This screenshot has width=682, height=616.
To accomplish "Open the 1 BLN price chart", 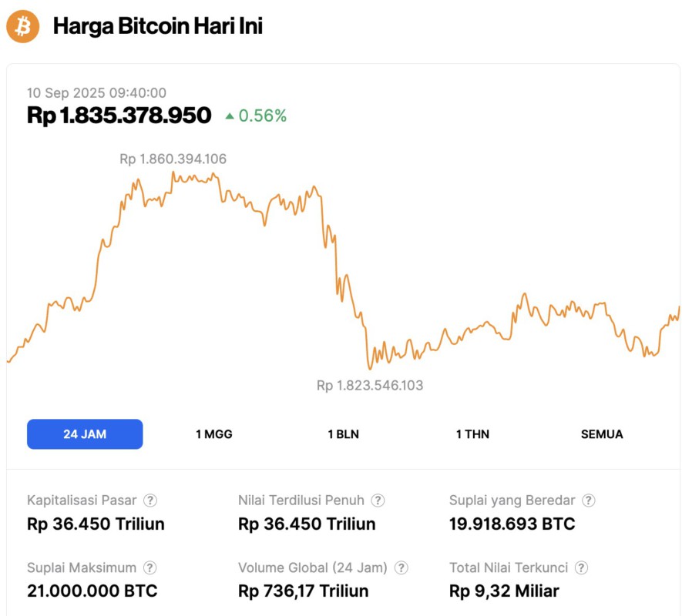I will click(x=343, y=434).
